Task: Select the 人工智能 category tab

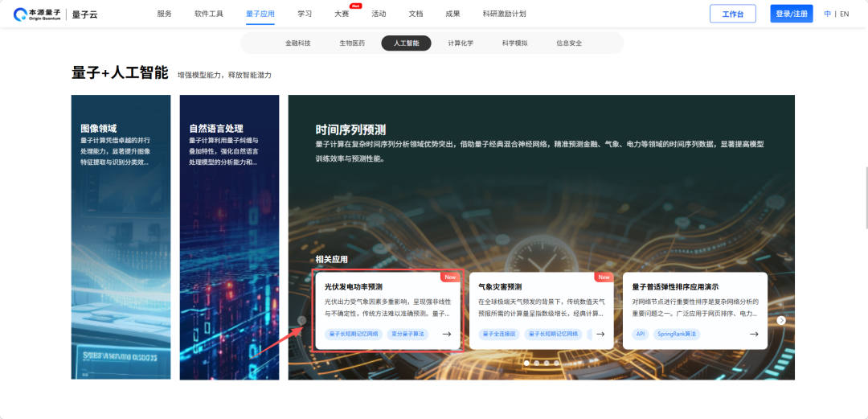Action: pos(407,43)
